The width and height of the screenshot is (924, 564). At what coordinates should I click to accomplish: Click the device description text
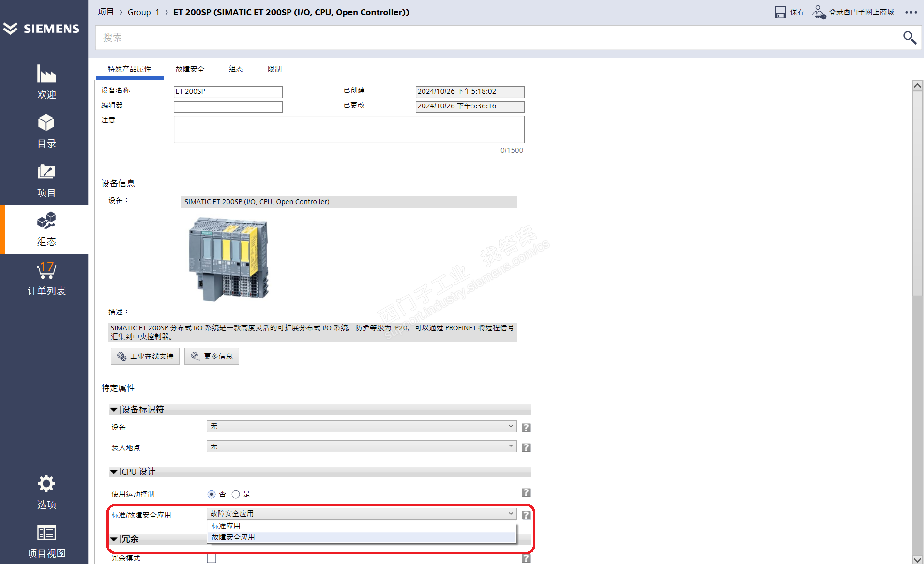click(x=313, y=332)
